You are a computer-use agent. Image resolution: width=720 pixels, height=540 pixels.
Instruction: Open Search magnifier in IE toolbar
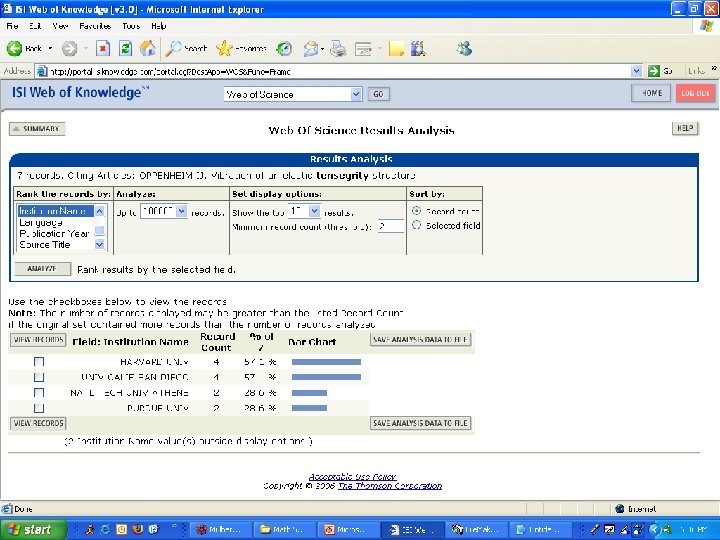[174, 48]
